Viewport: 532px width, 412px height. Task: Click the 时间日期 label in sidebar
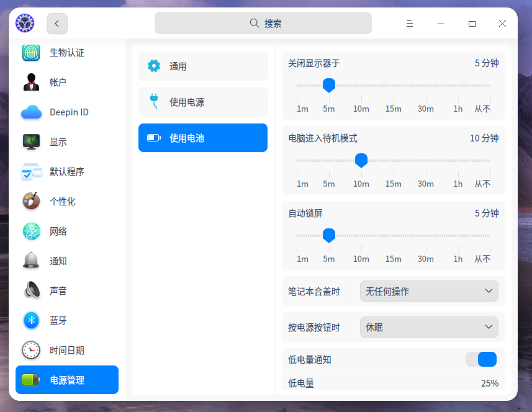tap(67, 351)
